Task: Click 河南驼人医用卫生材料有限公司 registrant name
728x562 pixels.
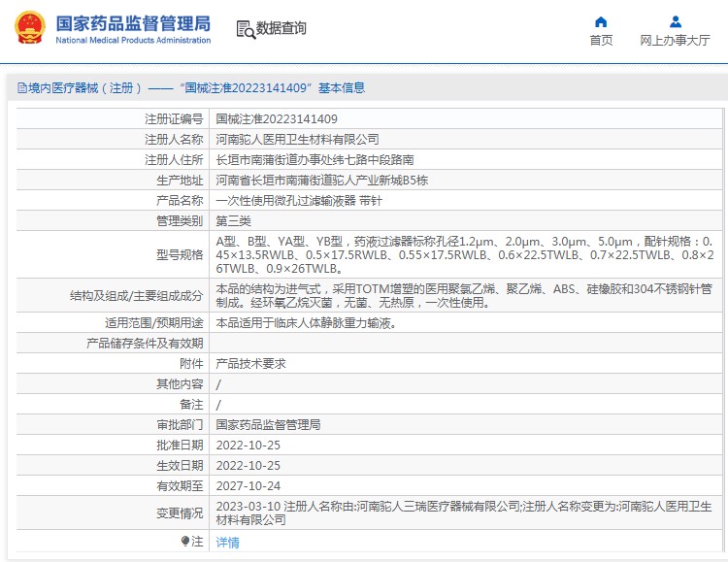Action: pyautogui.click(x=298, y=140)
